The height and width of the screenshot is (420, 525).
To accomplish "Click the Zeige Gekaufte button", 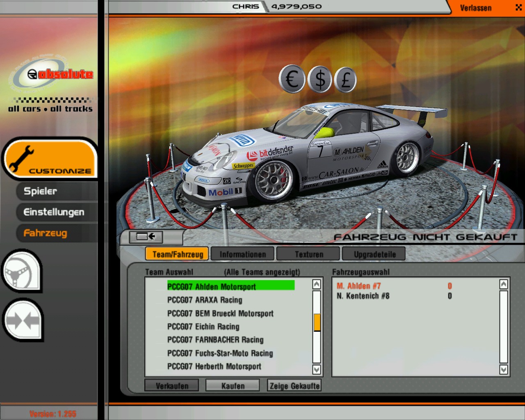I will 294,386.
